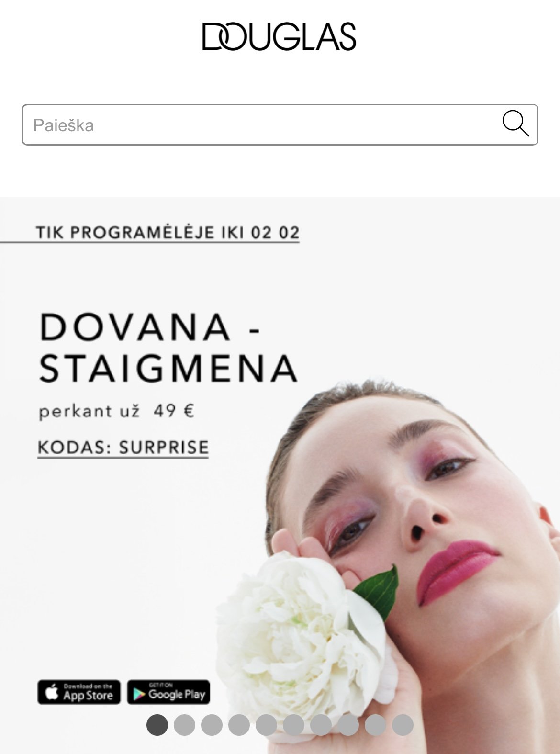This screenshot has height=754, width=560.
Task: Open the Google Play download badge
Action: pyautogui.click(x=168, y=692)
